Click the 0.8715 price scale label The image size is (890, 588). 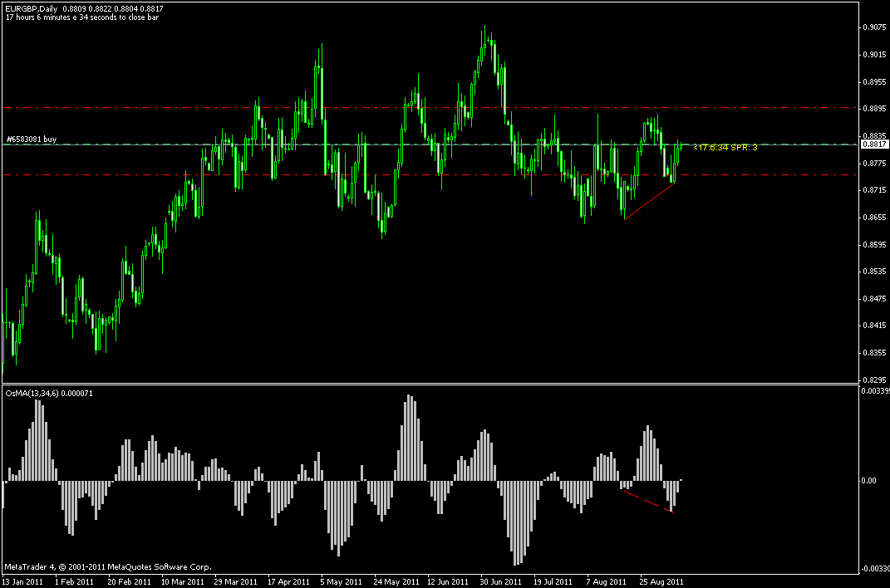click(x=875, y=190)
